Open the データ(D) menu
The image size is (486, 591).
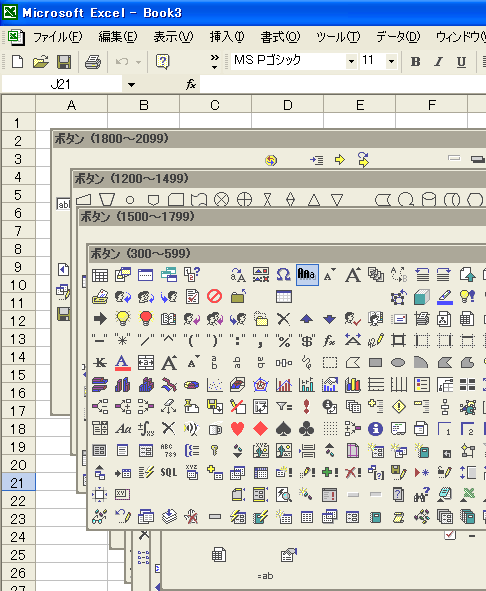(x=398, y=37)
